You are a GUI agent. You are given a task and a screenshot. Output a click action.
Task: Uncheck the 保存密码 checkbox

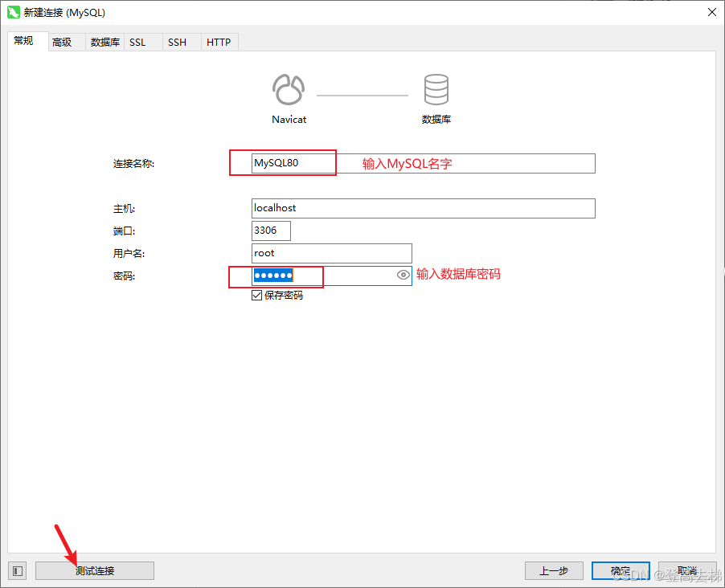tap(256, 296)
